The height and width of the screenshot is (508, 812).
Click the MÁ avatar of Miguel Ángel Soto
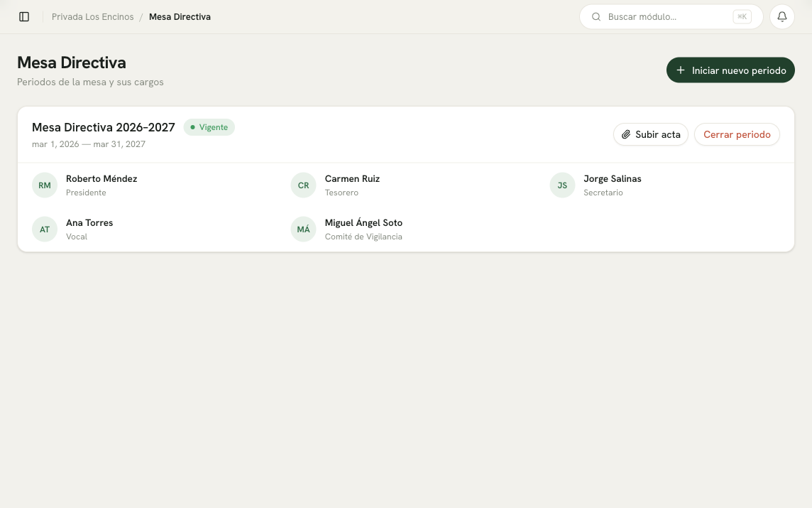[304, 229]
